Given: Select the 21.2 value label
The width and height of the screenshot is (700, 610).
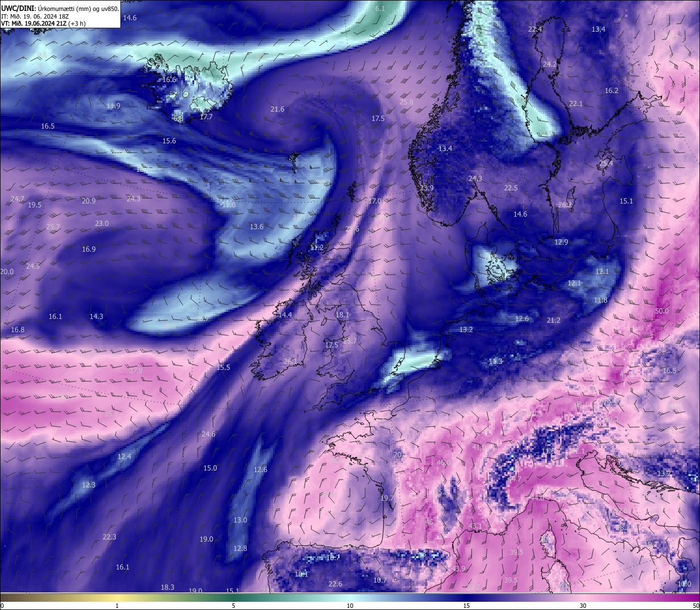Looking at the screenshot, I should 553,321.
